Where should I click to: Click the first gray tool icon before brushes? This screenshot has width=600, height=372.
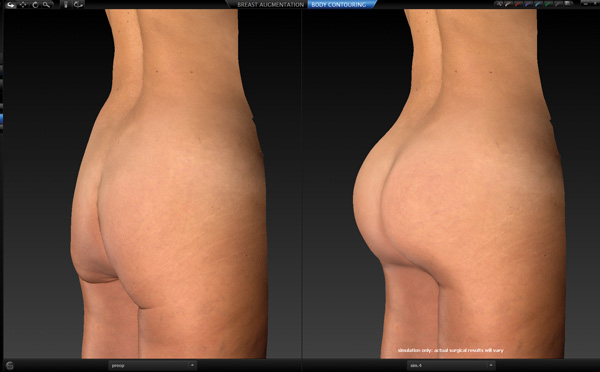click(x=499, y=4)
